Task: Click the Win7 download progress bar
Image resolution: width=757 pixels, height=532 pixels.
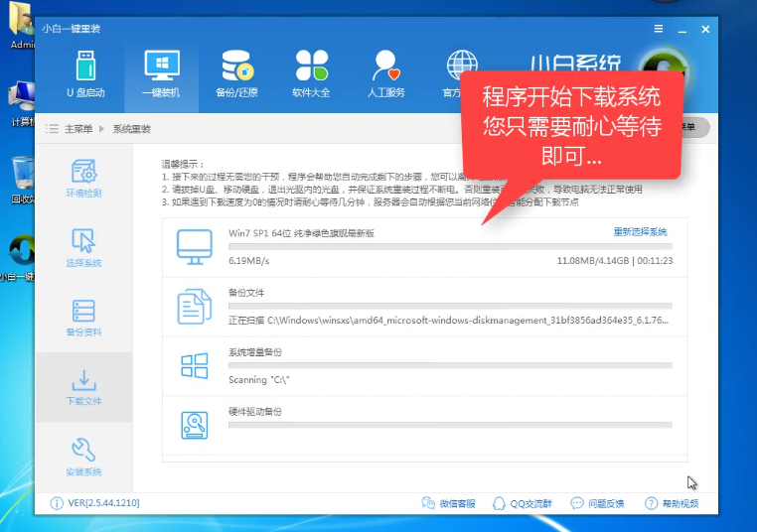Action: pos(449,246)
